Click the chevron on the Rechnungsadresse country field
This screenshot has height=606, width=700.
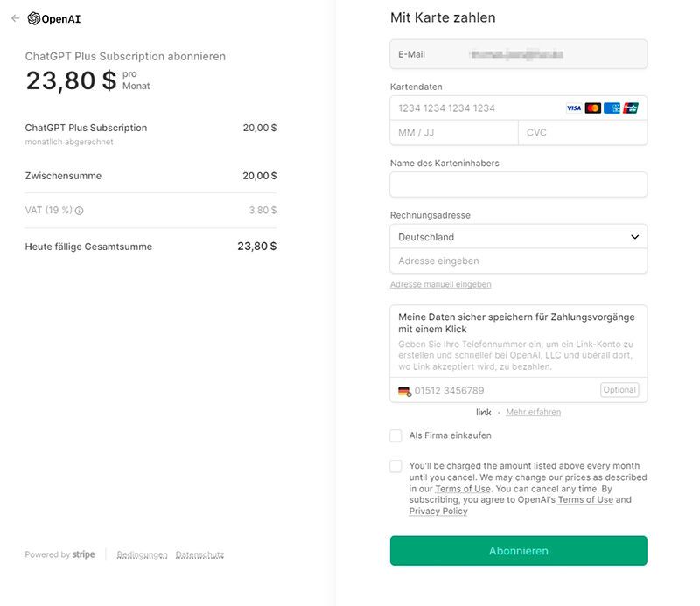coord(634,237)
